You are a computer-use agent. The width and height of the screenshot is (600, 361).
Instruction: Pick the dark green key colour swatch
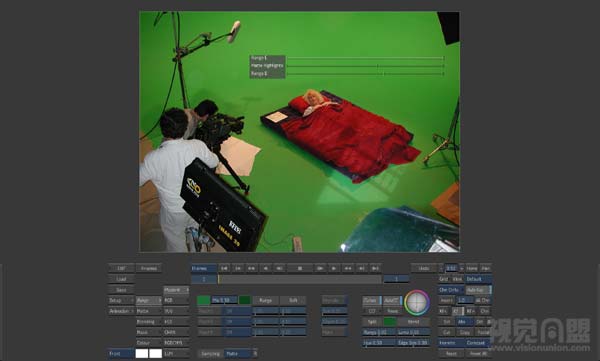pos(245,300)
